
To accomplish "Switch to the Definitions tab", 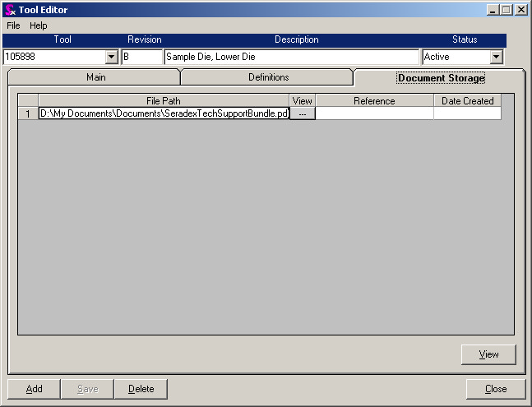I will pyautogui.click(x=268, y=77).
